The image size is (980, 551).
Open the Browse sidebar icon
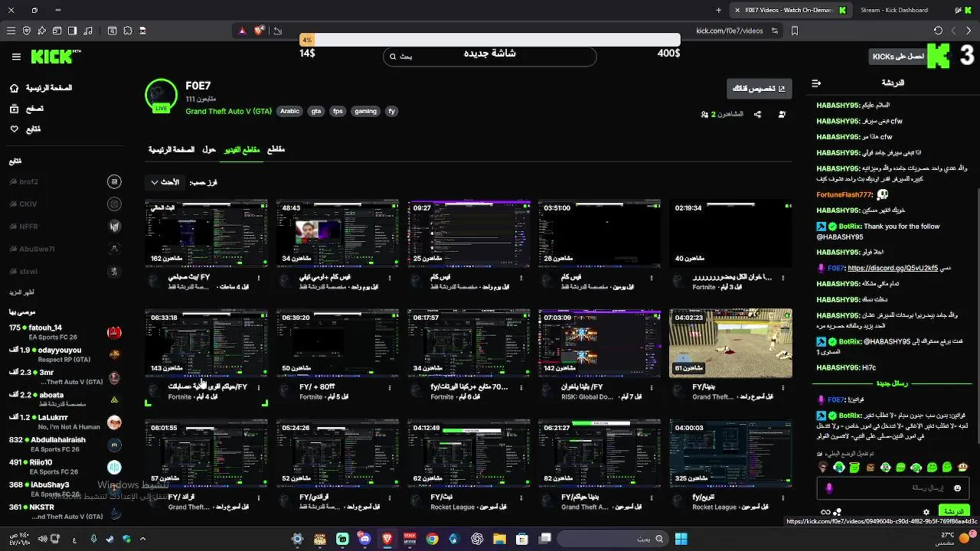[14, 109]
